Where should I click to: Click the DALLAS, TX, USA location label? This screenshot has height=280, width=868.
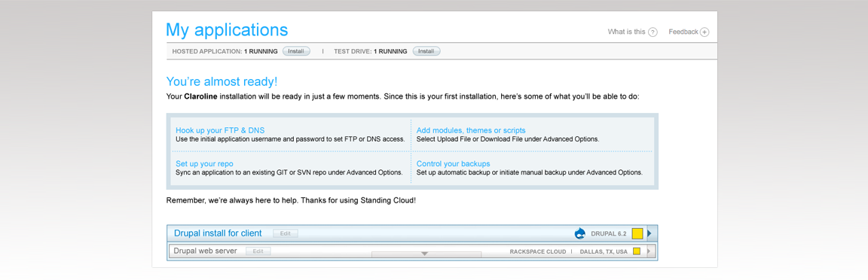coord(604,252)
